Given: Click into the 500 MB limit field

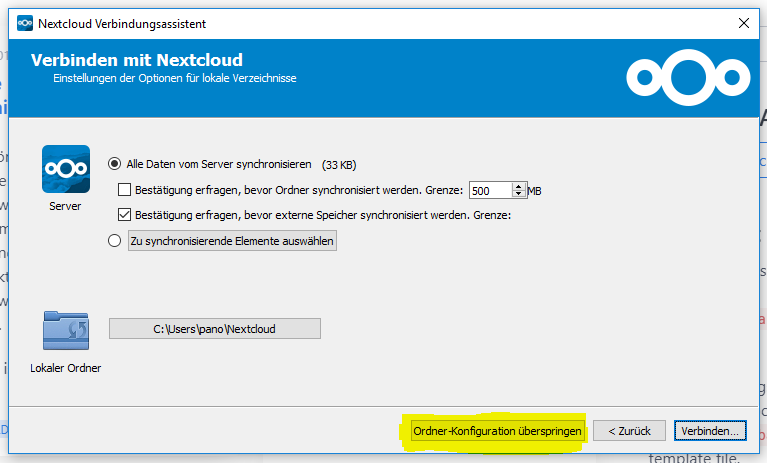Looking at the screenshot, I should [x=489, y=190].
